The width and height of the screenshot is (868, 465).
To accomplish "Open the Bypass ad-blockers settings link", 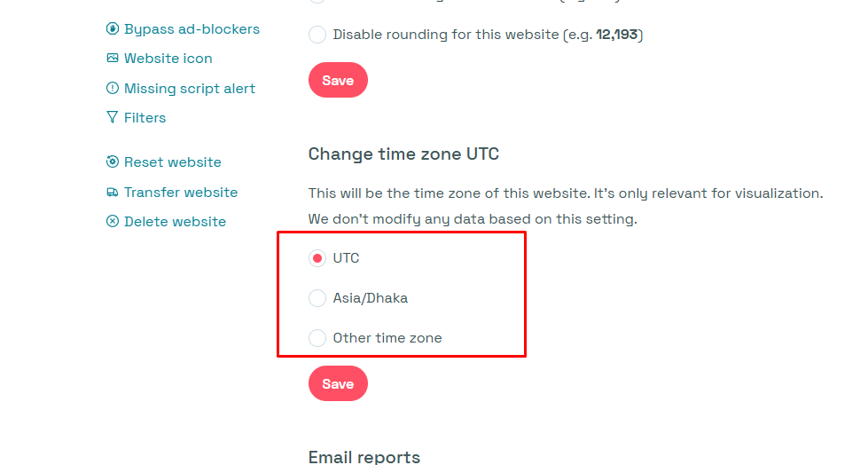I will [192, 29].
